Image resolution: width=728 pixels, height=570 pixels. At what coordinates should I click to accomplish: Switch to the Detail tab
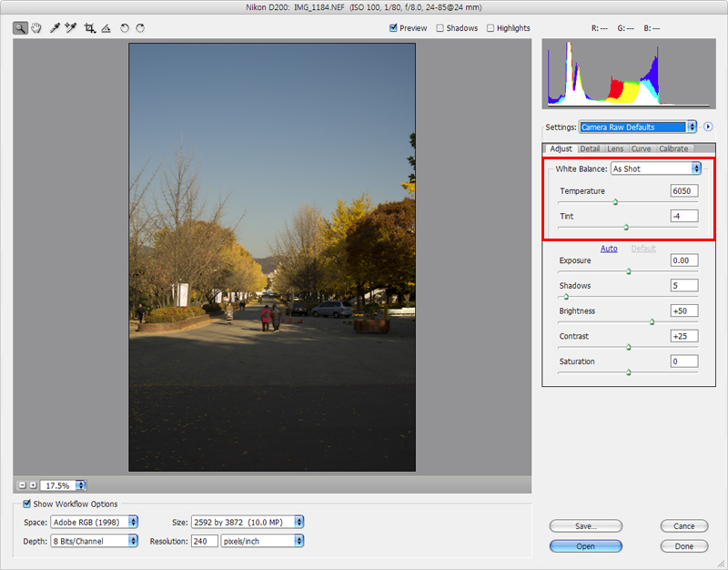tap(590, 148)
